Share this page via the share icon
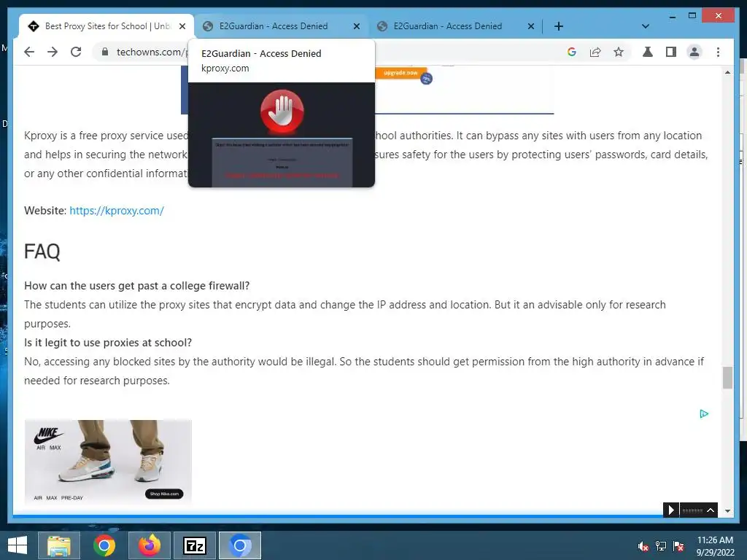 [595, 52]
